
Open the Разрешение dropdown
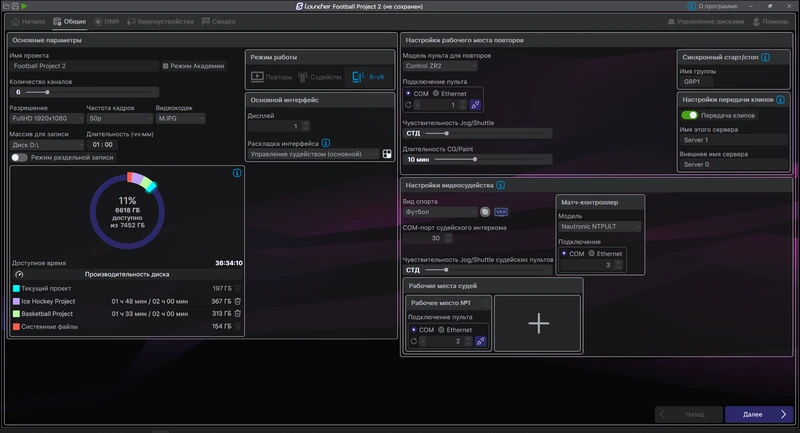click(45, 118)
